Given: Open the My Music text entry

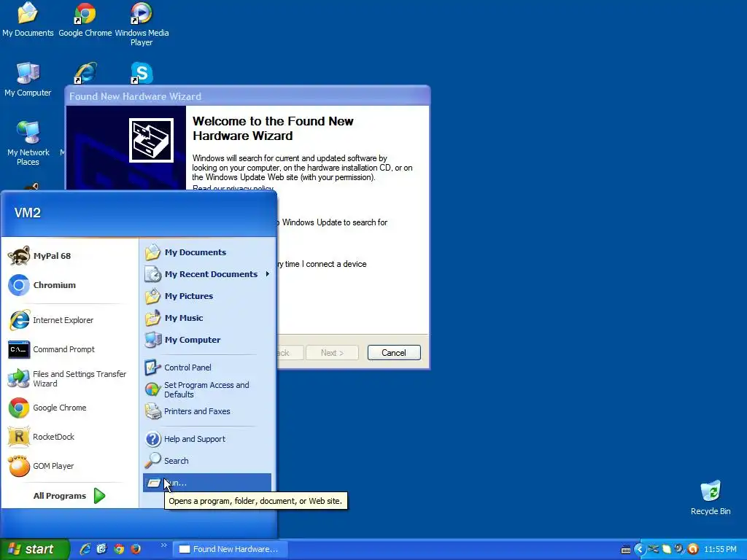Looking at the screenshot, I should [184, 318].
